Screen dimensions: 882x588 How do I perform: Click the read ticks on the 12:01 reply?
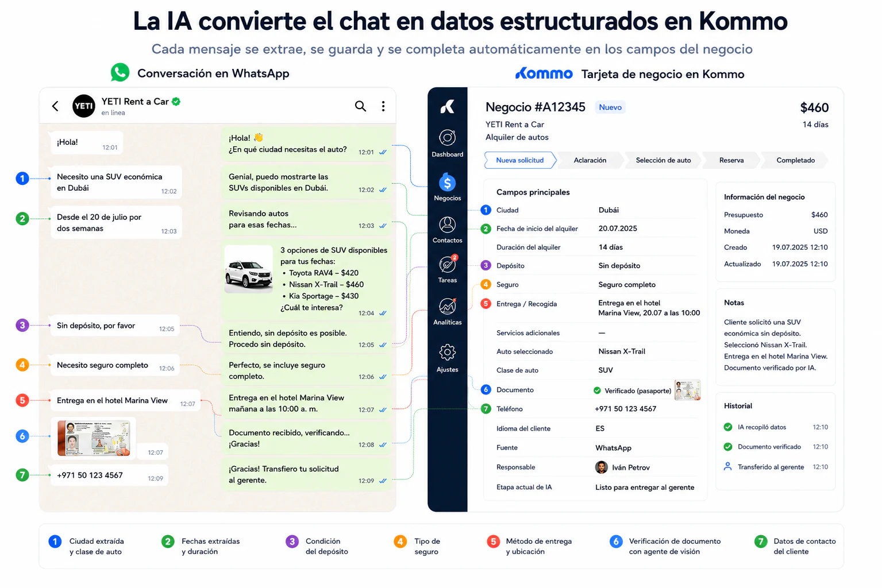383,152
